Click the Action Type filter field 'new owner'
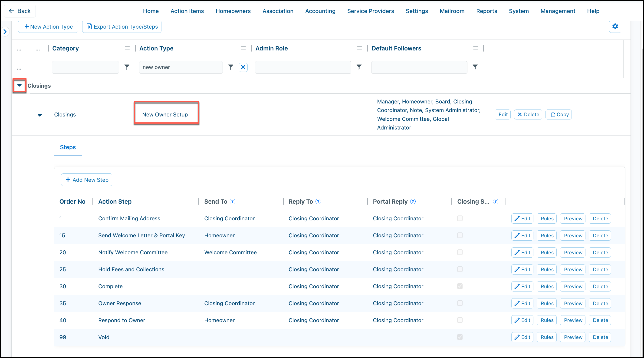 [181, 67]
